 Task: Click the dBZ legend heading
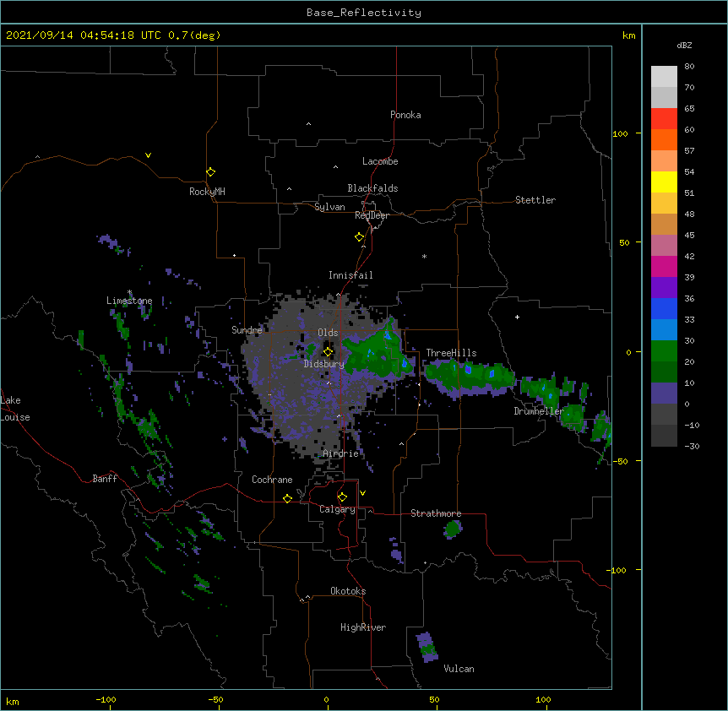click(684, 45)
